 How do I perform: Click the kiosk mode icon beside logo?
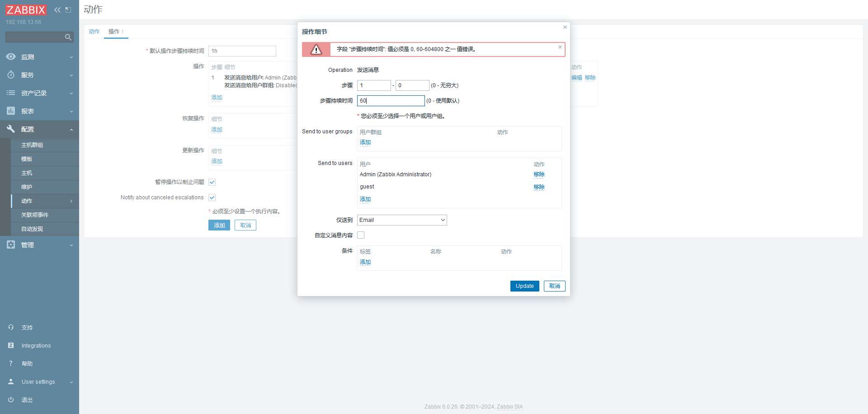click(x=68, y=10)
